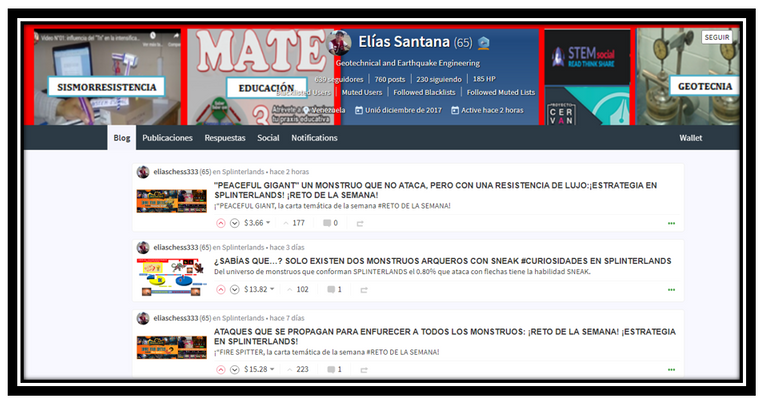Open comments on ATAQUES QUE SE PROPAGAN post

click(334, 369)
